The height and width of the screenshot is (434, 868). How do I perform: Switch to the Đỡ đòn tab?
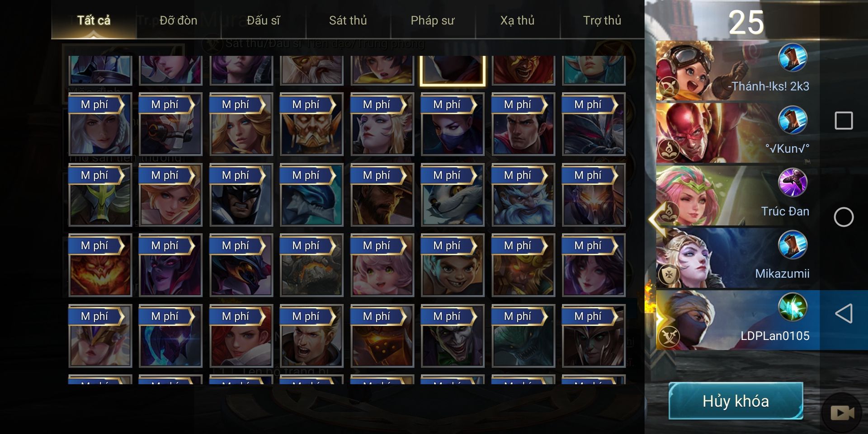178,20
